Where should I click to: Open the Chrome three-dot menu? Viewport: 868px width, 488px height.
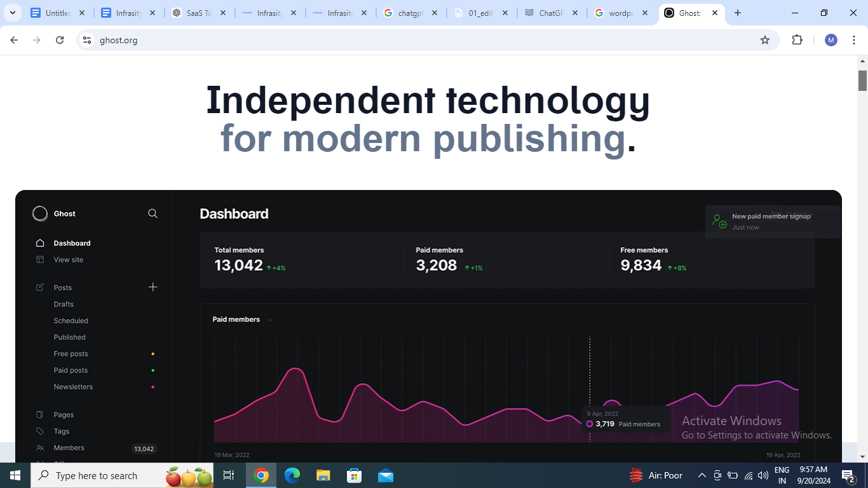pos(854,40)
